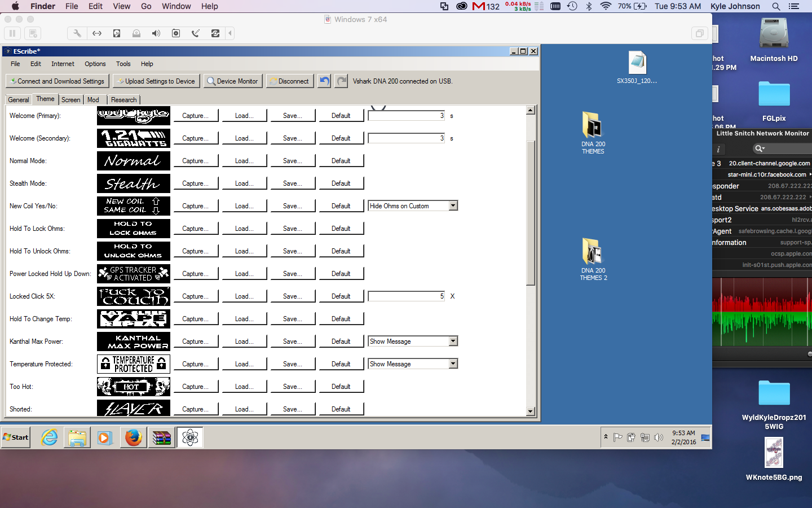This screenshot has width=812, height=508.
Task: Click the CD/DVD drive icon in VM toolbar
Action: [x=136, y=33]
